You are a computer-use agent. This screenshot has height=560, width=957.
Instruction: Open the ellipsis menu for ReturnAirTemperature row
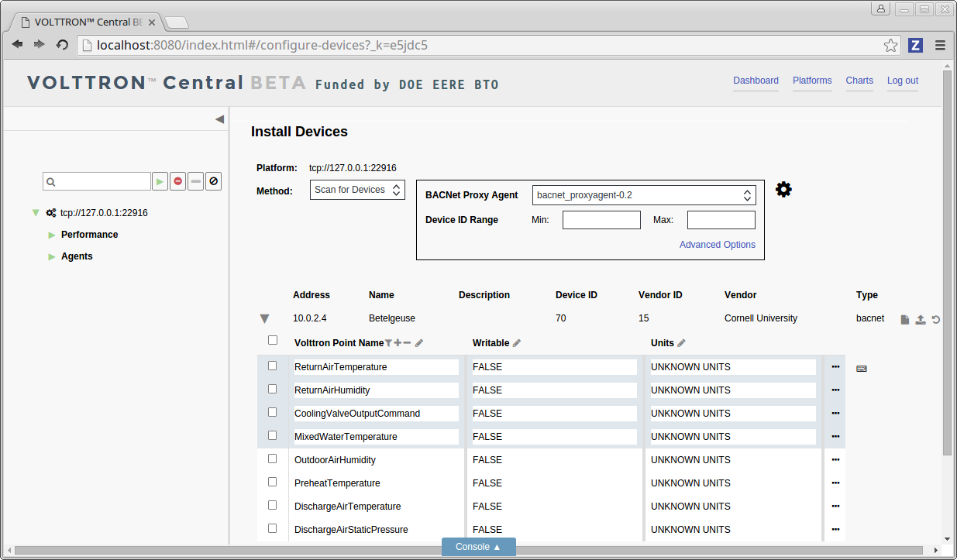(x=835, y=367)
